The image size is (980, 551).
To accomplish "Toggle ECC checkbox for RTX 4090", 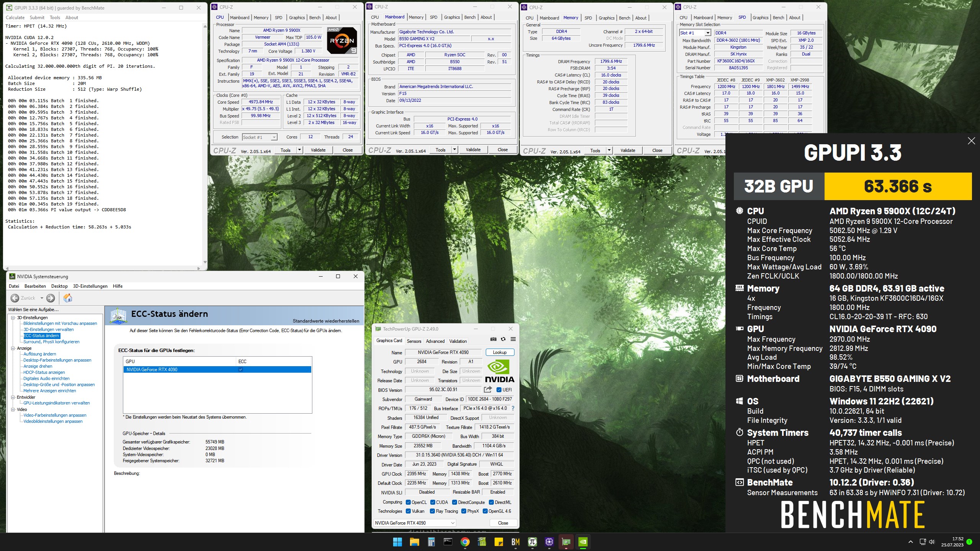I will (x=240, y=370).
